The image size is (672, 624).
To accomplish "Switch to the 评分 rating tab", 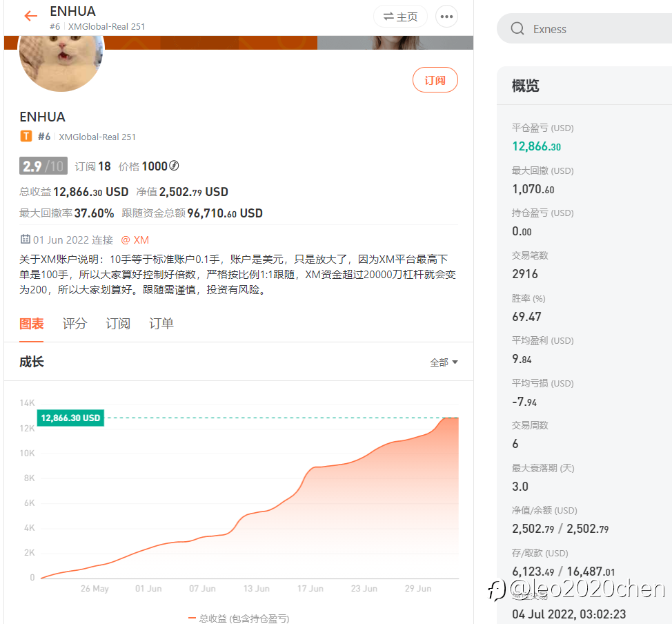I will [75, 324].
